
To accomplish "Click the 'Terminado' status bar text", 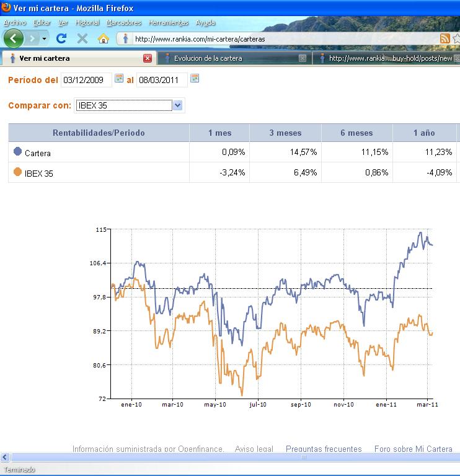I will coord(19,469).
